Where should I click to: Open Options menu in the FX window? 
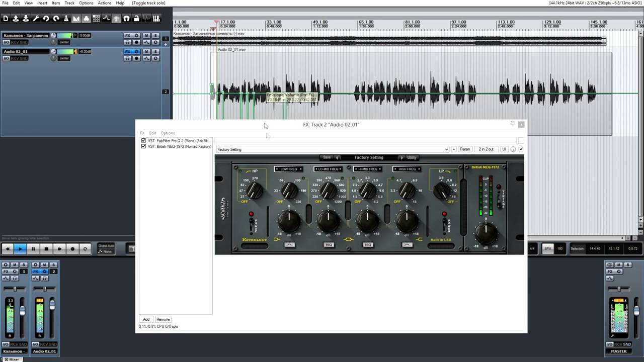point(168,133)
